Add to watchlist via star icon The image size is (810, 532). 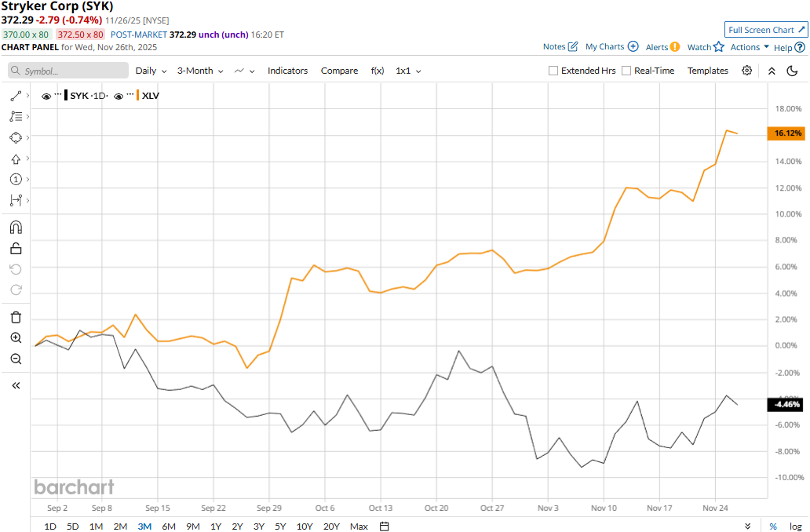(x=719, y=47)
